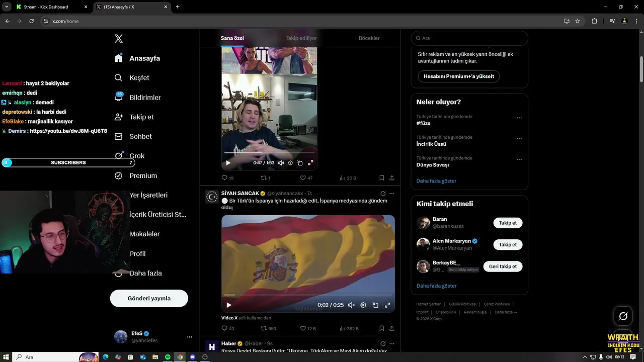
Task: Mute the first video volume icon
Action: pos(281,163)
